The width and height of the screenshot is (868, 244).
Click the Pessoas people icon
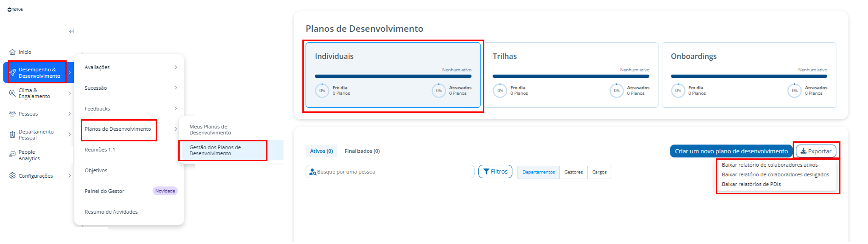point(12,114)
